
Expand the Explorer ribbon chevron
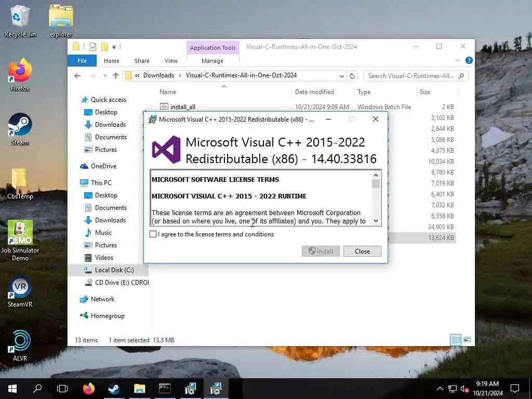(x=457, y=60)
